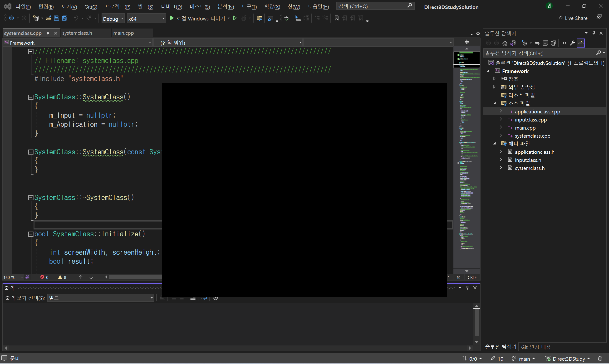Click the Save All toolbar icon
Image resolution: width=609 pixels, height=364 pixels.
point(64,18)
